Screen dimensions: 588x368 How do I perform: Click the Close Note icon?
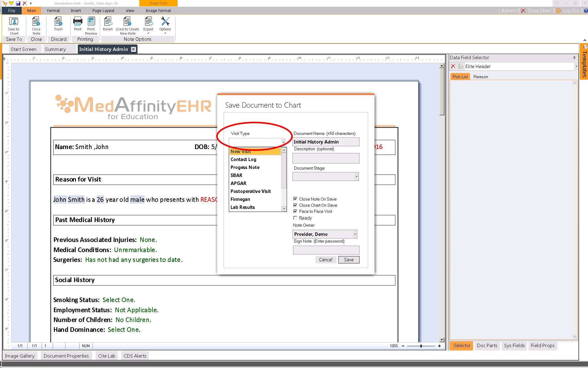[36, 22]
